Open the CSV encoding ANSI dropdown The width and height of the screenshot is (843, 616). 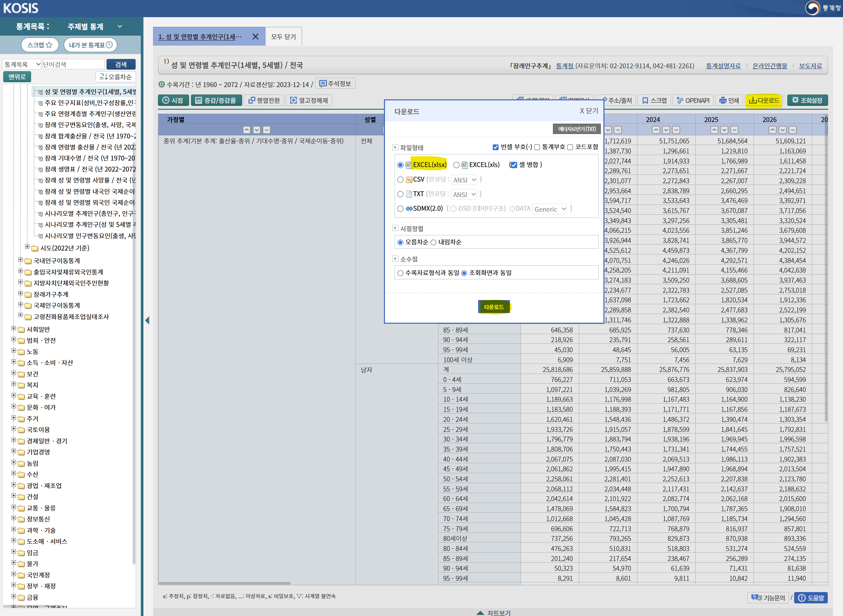[464, 180]
